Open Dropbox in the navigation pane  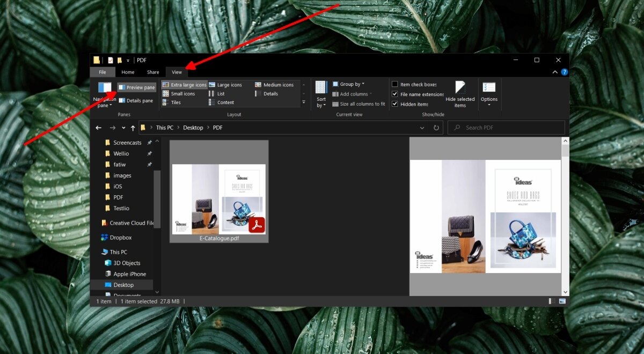point(120,237)
